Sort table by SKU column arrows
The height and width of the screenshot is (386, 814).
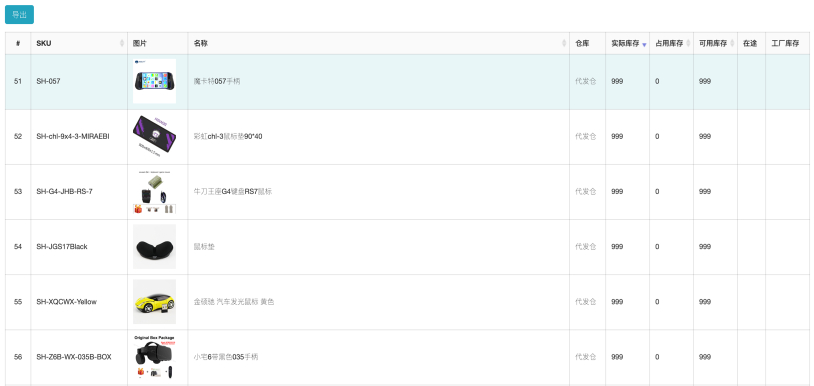(122, 44)
